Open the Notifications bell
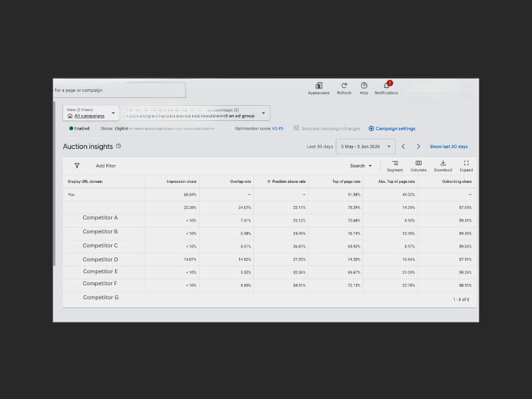 coord(386,88)
